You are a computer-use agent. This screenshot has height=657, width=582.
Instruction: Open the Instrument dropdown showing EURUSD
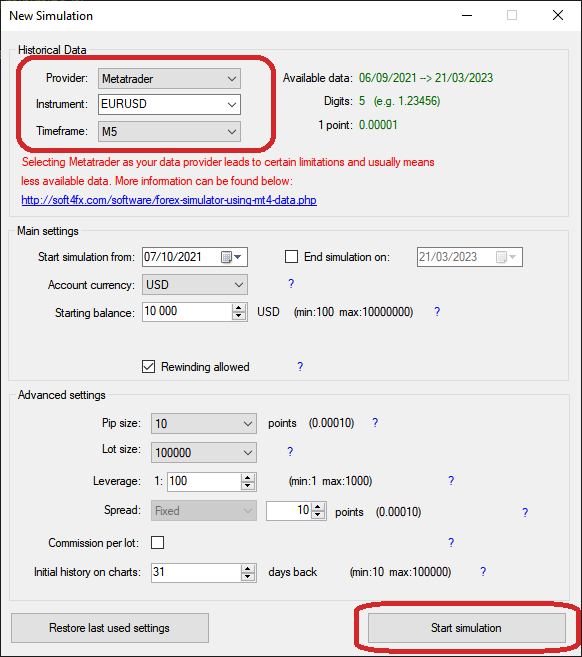[x=169, y=104]
